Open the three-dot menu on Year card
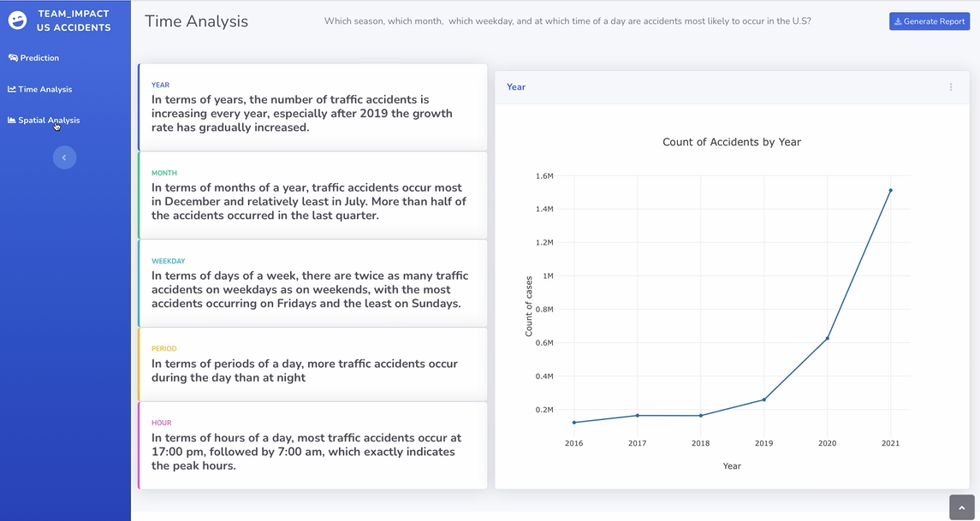Image resolution: width=980 pixels, height=521 pixels. pos(951,87)
